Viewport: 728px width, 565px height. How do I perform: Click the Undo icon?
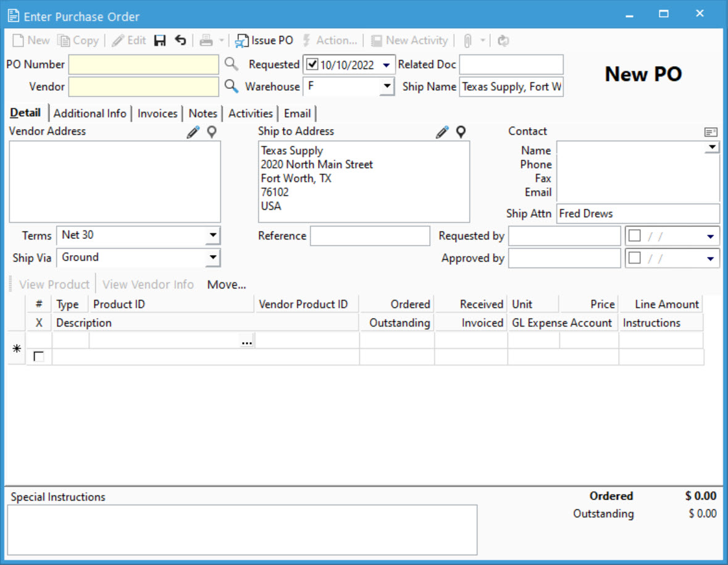pos(180,40)
